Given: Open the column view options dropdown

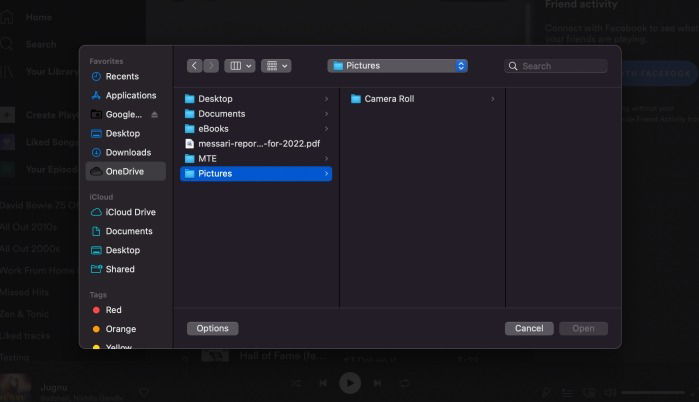Looking at the screenshot, I should point(240,66).
